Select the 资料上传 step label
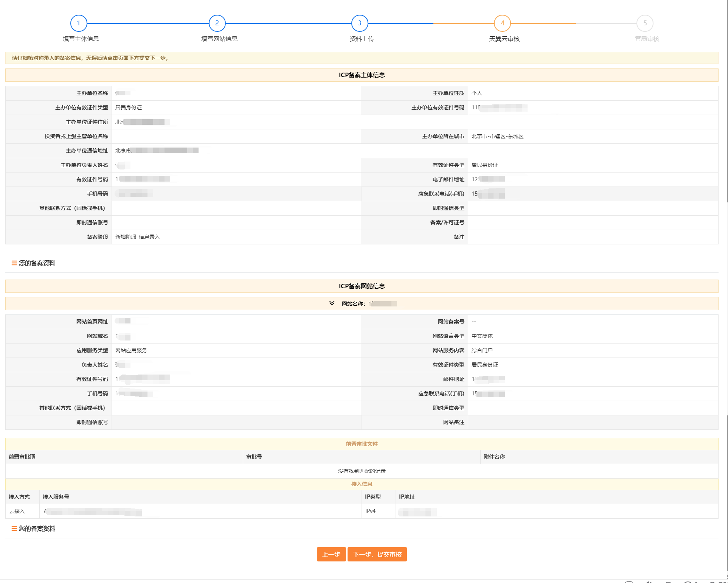 pos(362,39)
